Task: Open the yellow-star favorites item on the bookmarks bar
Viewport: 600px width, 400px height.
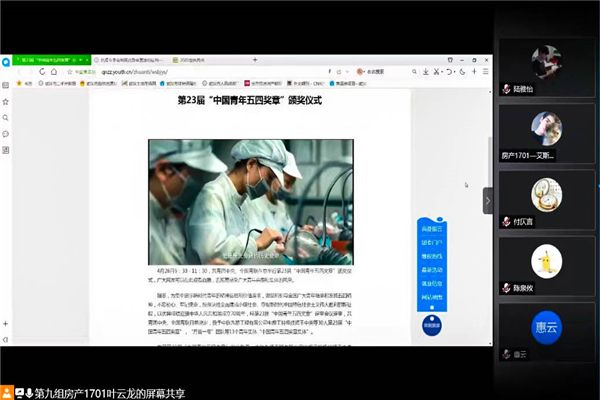Action: coord(24,83)
